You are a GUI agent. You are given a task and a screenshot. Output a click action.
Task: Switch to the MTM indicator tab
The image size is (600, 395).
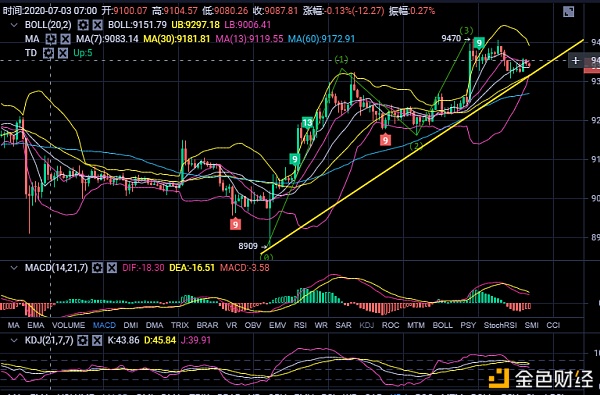click(x=416, y=325)
